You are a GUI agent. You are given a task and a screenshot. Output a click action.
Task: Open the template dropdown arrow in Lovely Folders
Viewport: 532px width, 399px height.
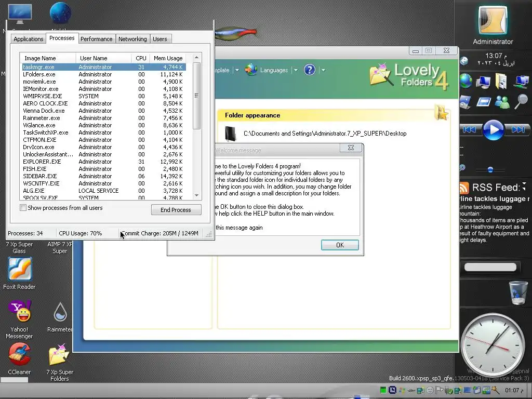pyautogui.click(x=237, y=70)
